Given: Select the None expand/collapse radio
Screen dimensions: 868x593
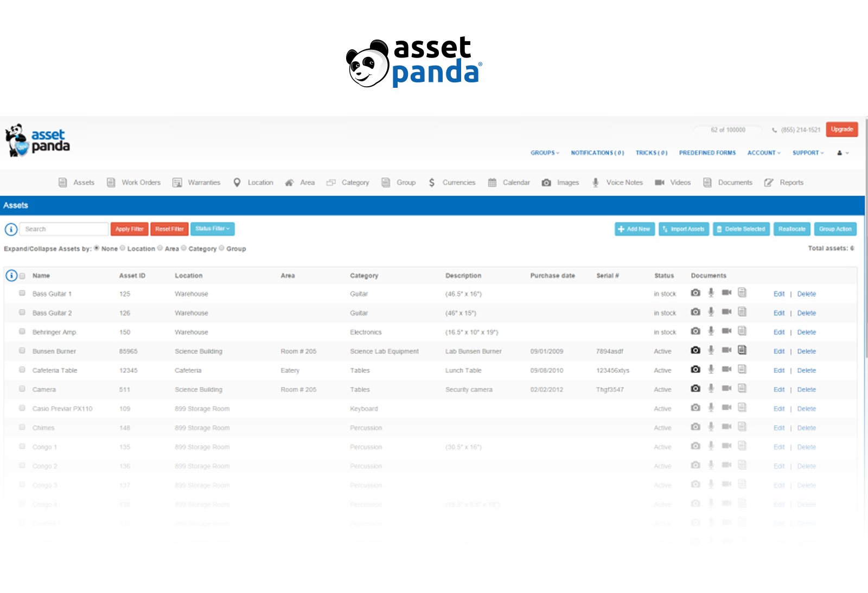Looking at the screenshot, I should [x=97, y=248].
